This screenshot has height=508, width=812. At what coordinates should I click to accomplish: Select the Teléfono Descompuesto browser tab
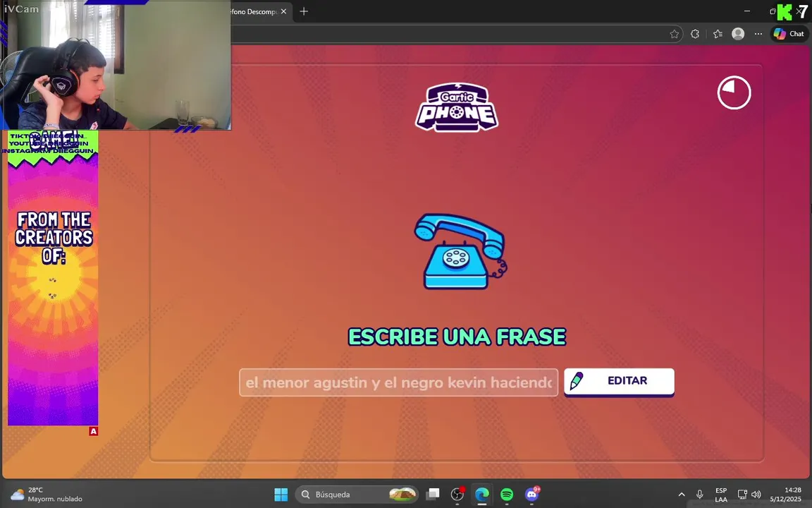254,11
